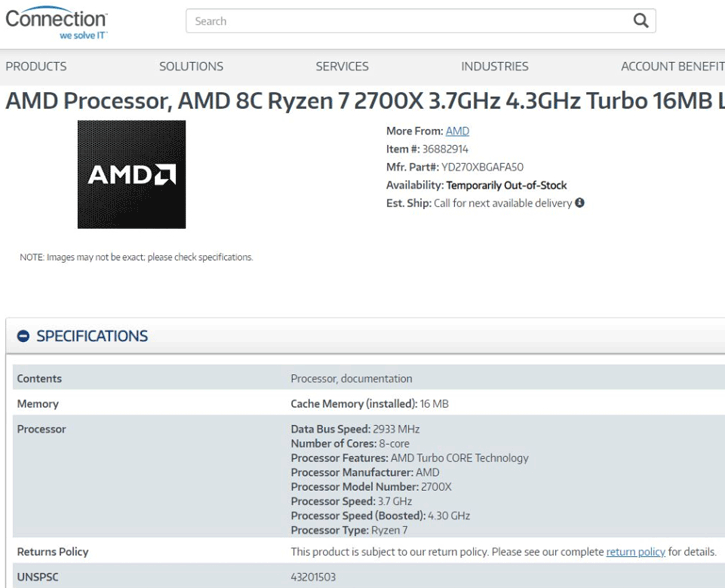Click Processor Manufacturer AMD line
This screenshot has width=725, height=588.
(x=365, y=472)
